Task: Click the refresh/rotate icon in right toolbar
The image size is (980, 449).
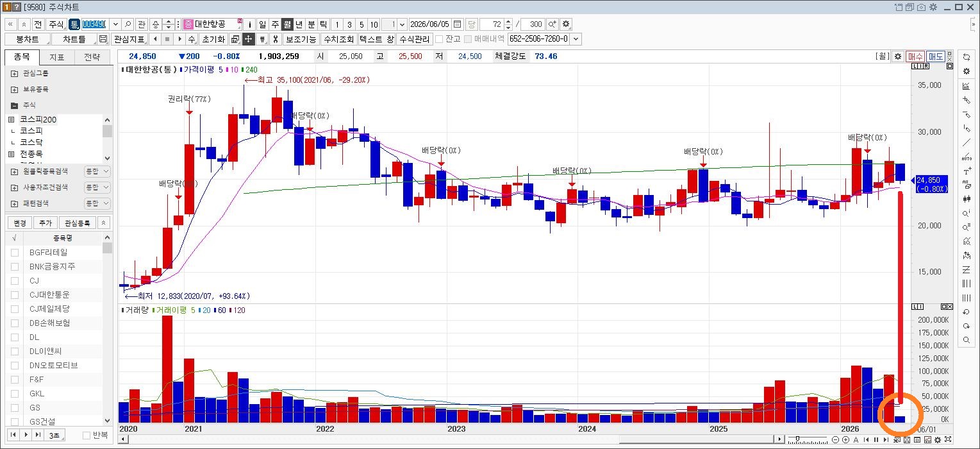Action: (967, 57)
